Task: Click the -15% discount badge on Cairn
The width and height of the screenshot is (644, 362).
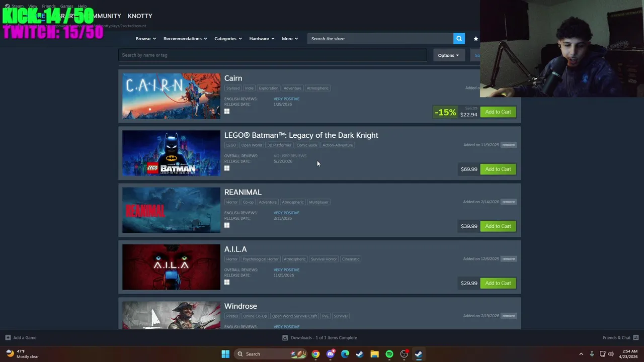Action: pos(445,112)
